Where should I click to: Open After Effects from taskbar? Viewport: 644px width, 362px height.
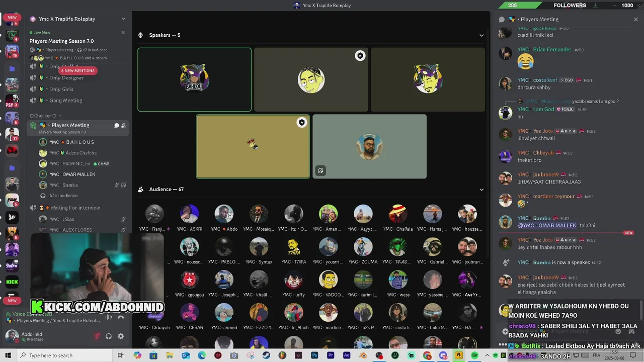pyautogui.click(x=347, y=355)
